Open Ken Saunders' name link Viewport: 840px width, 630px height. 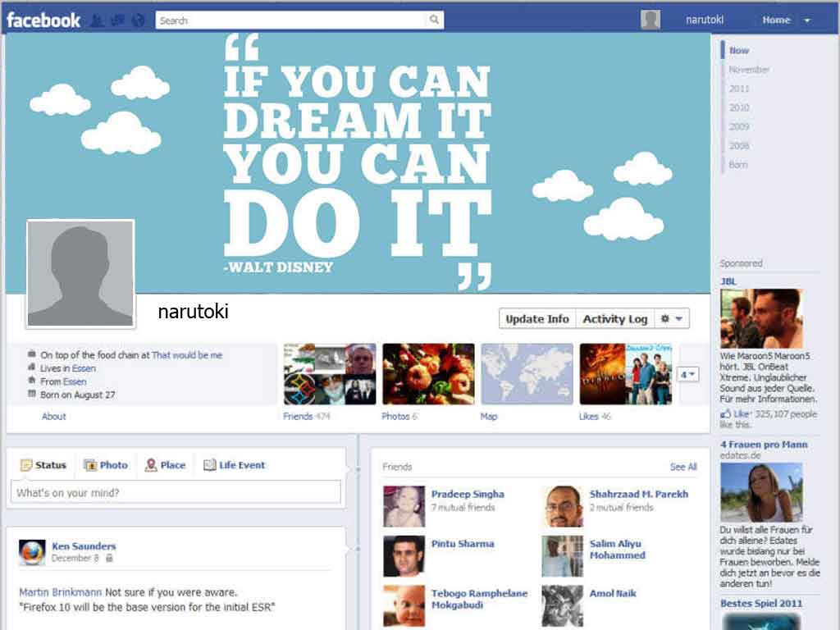point(84,546)
